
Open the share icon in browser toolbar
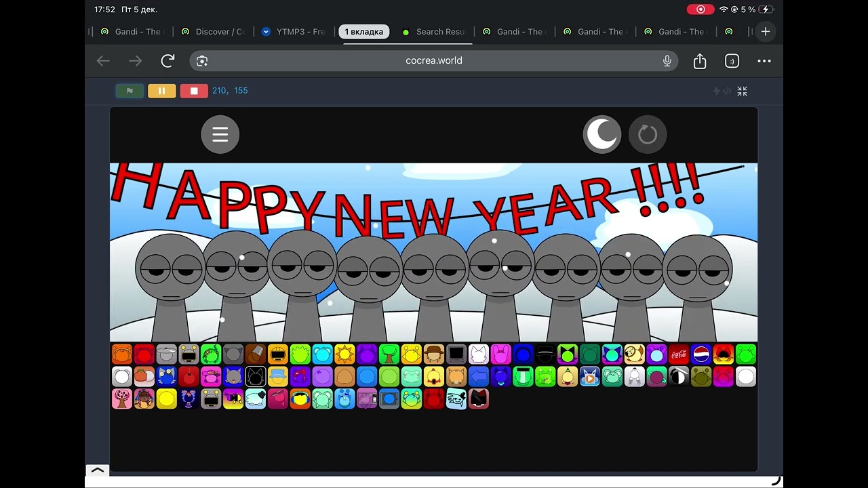click(x=700, y=61)
